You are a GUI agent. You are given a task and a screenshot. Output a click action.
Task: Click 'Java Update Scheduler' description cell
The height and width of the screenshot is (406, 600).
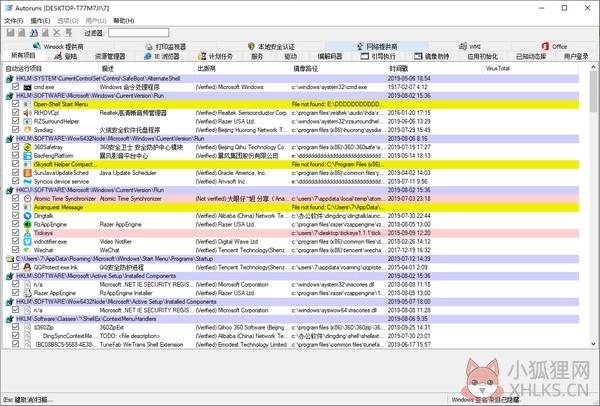128,173
